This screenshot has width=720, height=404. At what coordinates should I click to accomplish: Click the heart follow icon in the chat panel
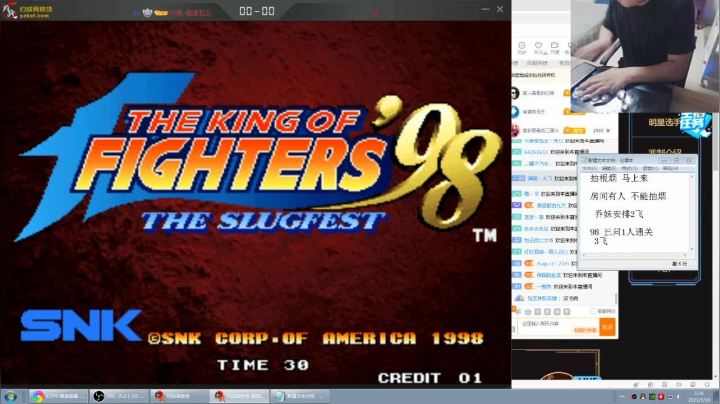pyautogui.click(x=538, y=45)
